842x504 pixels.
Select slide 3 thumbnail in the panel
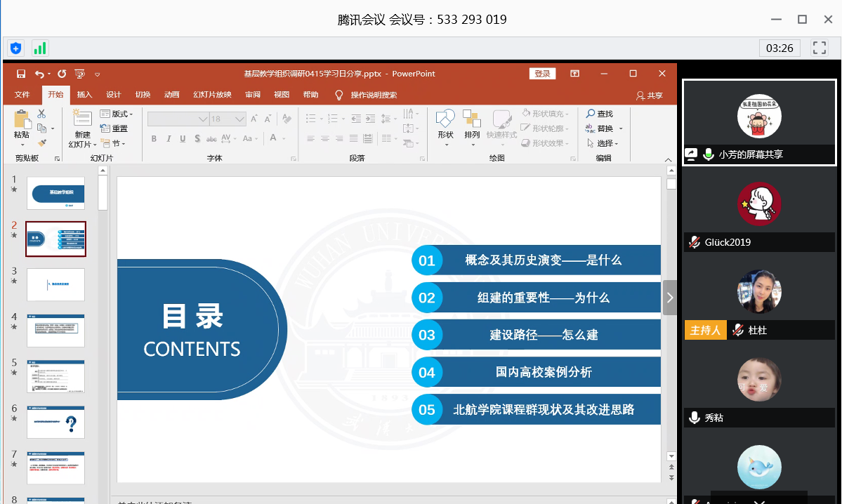pyautogui.click(x=55, y=285)
